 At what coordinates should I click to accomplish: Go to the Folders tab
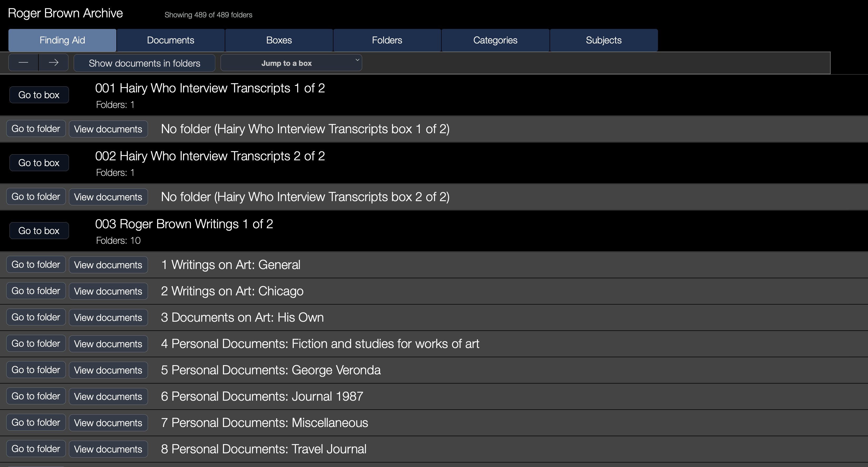click(387, 40)
